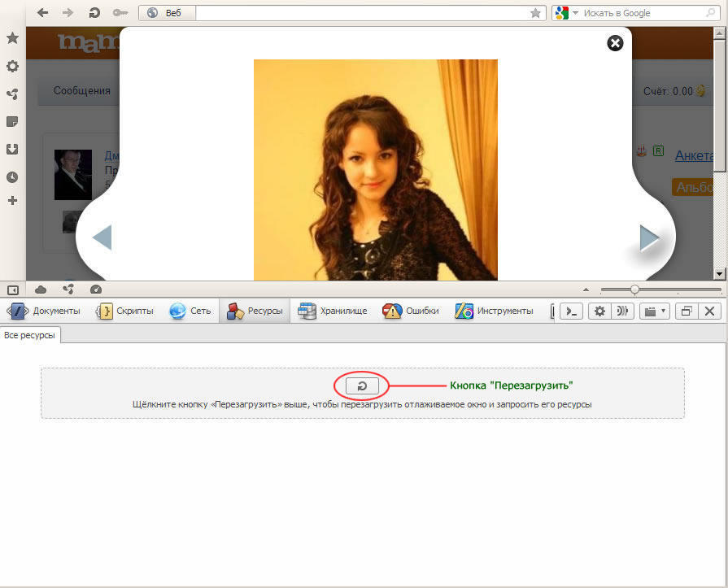Open the Dragonfly command line console icon

[x=573, y=311]
